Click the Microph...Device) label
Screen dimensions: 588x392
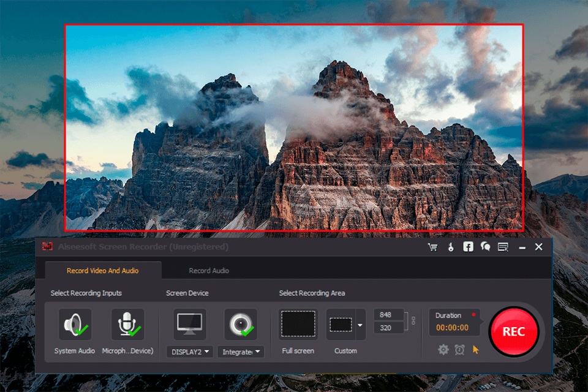point(127,351)
